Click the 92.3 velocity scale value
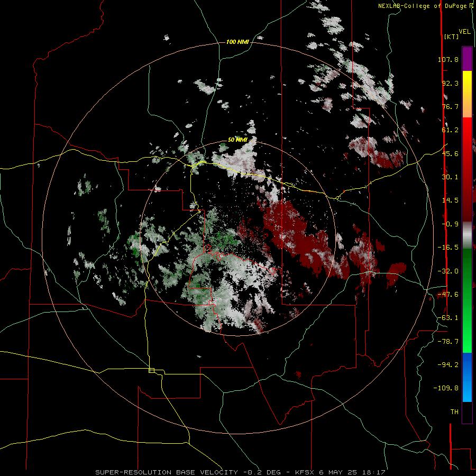This screenshot has width=476, height=476. pos(450,83)
